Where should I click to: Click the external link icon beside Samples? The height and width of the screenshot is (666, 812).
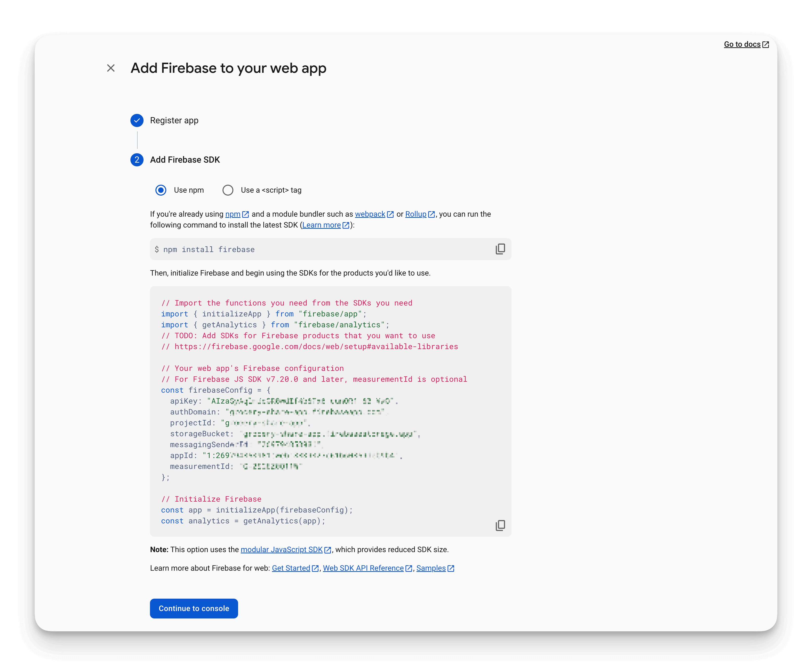(451, 568)
